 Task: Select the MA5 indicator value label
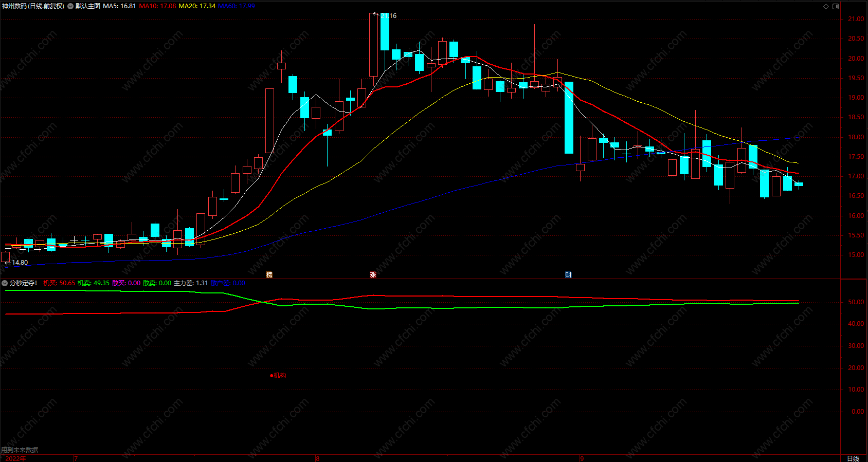[x=119, y=6]
